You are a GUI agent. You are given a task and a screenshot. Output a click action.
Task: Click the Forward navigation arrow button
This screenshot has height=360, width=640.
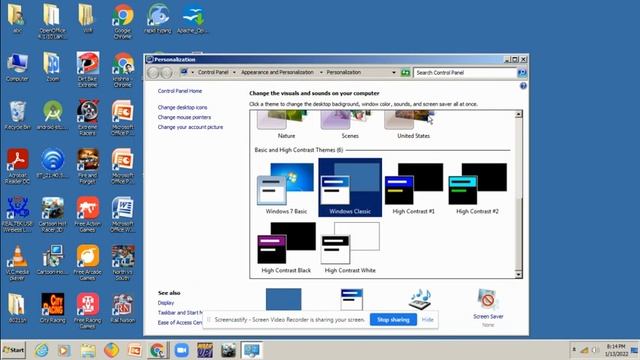(x=166, y=73)
